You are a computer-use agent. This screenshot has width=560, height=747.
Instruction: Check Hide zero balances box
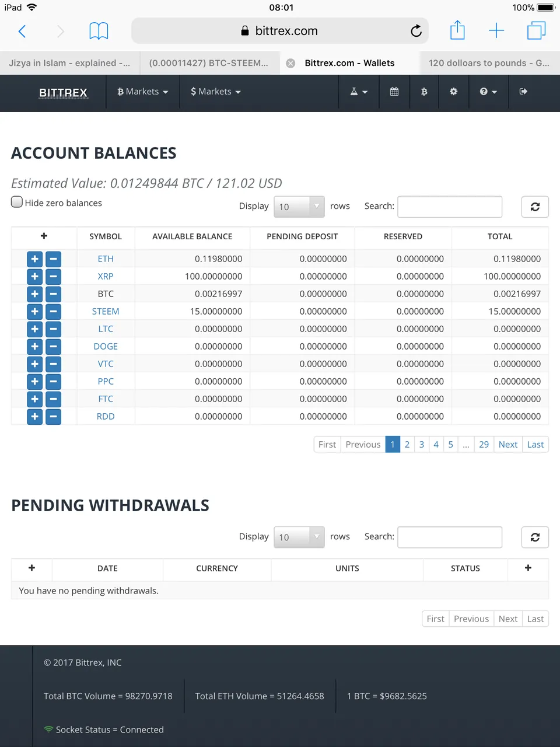point(17,202)
